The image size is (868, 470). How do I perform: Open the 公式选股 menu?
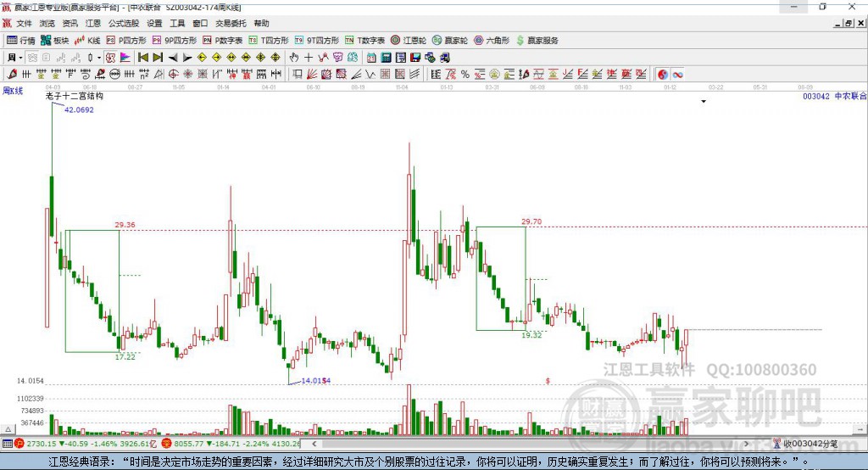(x=124, y=23)
